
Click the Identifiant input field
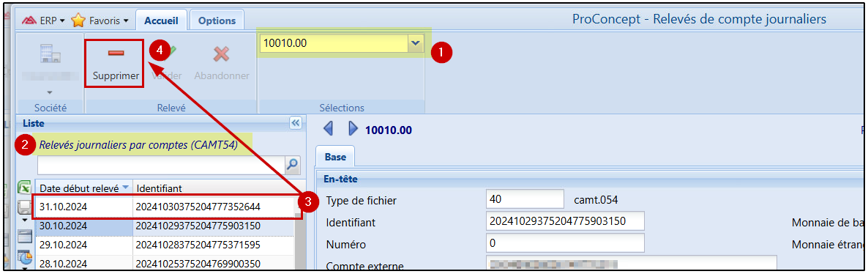tap(565, 221)
